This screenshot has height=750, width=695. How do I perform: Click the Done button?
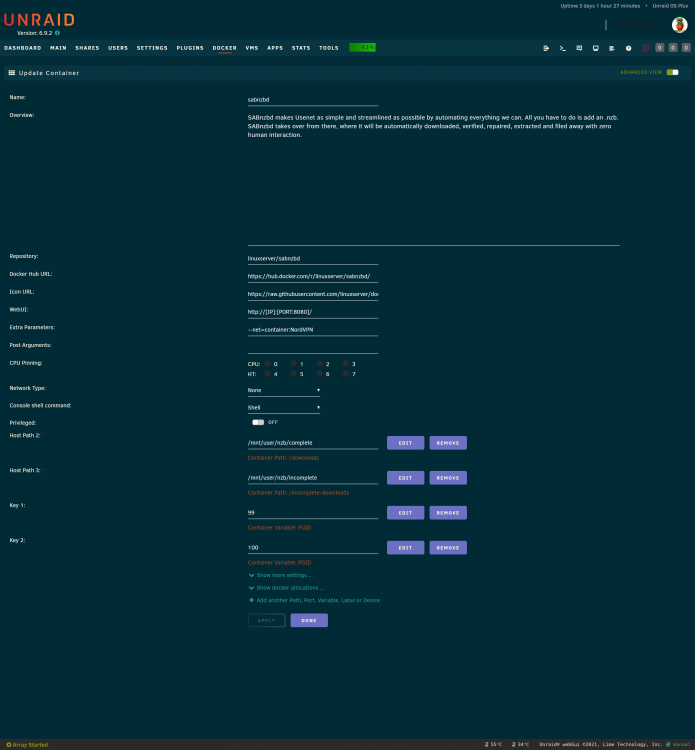coord(309,620)
